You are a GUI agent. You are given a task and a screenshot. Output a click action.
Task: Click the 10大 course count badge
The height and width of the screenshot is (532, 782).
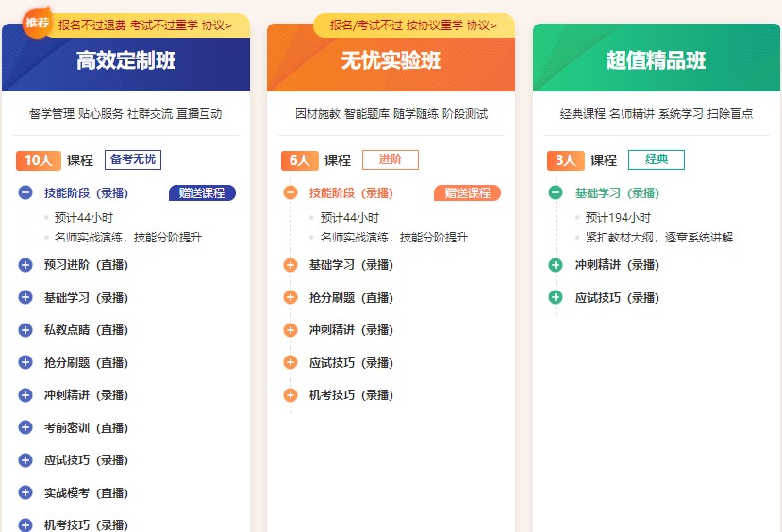39,160
